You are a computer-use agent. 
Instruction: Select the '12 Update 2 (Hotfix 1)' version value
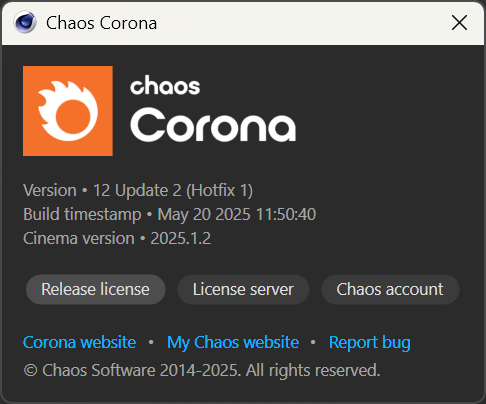coord(173,191)
